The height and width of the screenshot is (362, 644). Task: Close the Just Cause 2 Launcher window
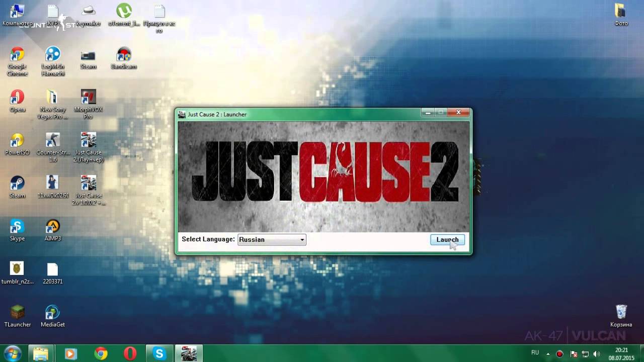[x=458, y=113]
